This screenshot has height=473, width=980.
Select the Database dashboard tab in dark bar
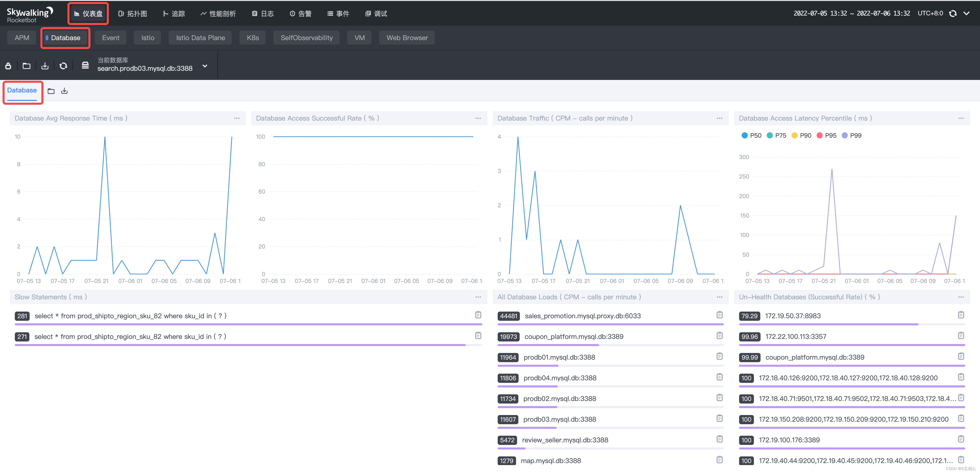(x=65, y=38)
